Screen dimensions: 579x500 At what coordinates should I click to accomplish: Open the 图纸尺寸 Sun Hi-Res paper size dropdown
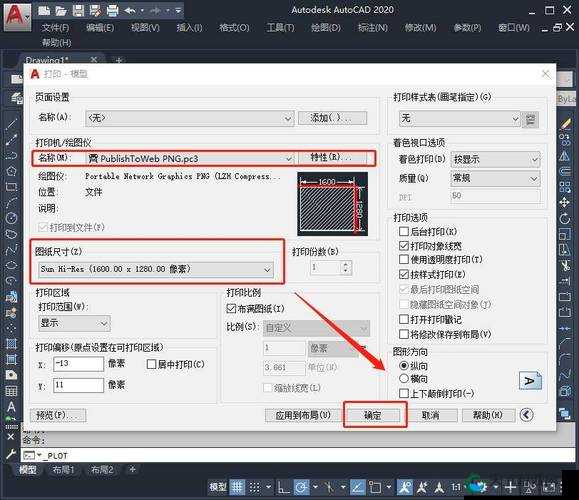155,270
